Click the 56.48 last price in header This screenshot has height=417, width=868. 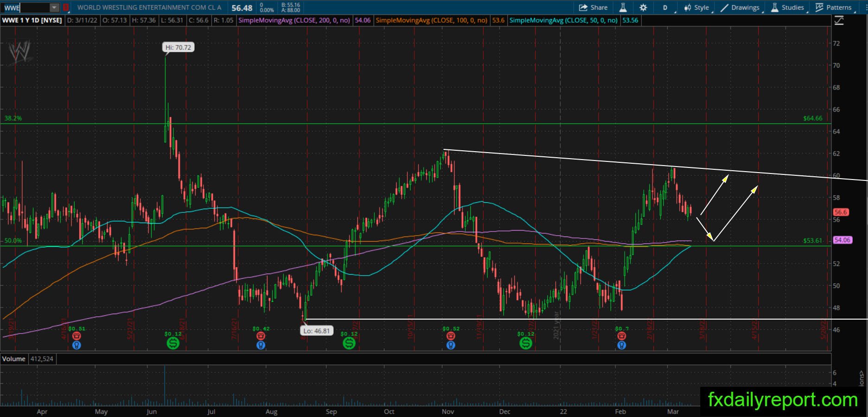[x=242, y=8]
